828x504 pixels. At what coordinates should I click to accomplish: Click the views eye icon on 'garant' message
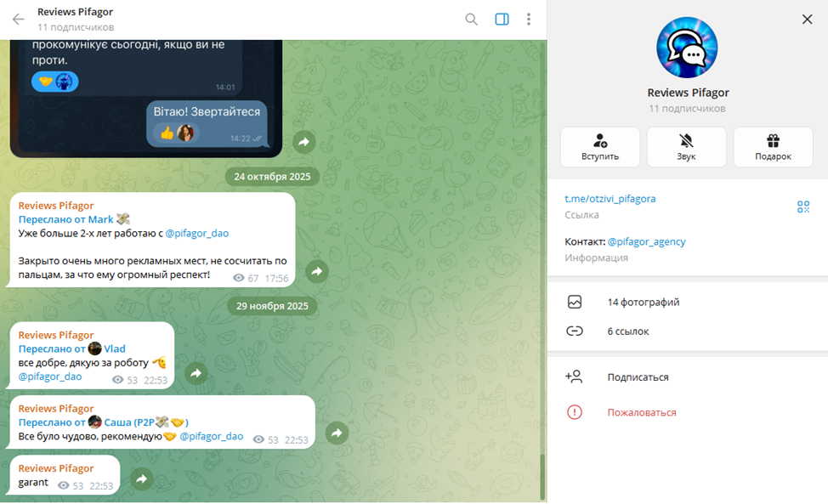point(64,485)
